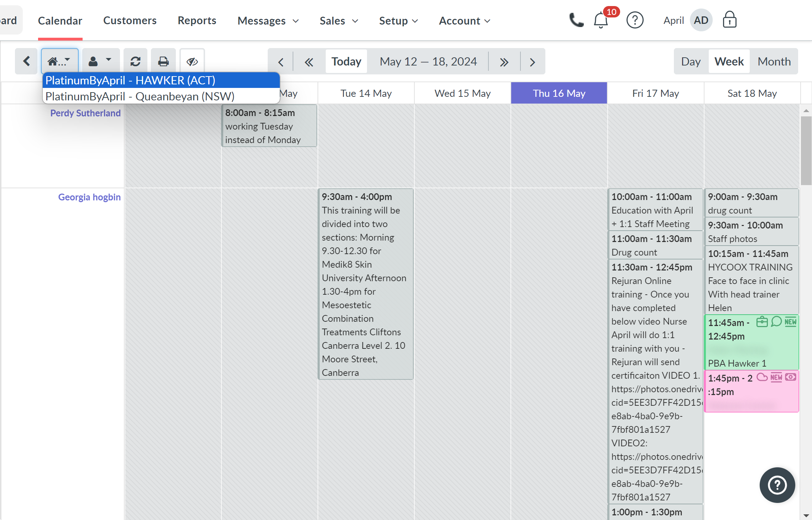Go to previous day arrow
The height and width of the screenshot is (520, 812).
point(281,62)
